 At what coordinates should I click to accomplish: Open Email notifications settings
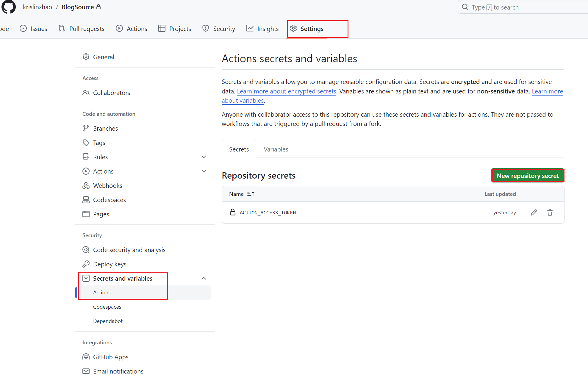pos(118,371)
